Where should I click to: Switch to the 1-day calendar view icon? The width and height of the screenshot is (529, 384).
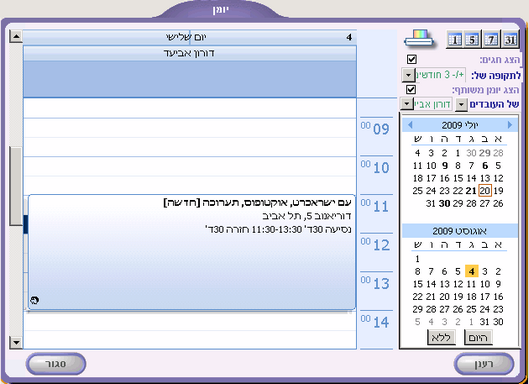[x=454, y=40]
